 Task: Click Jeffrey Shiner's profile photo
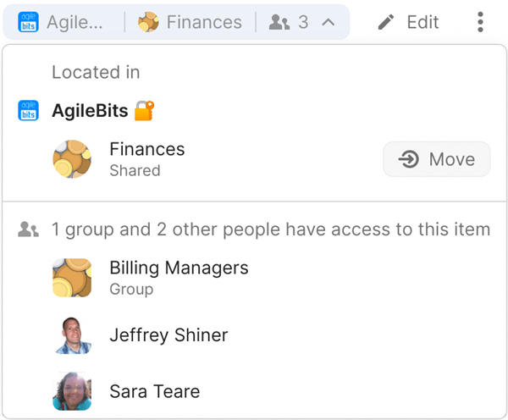72,335
